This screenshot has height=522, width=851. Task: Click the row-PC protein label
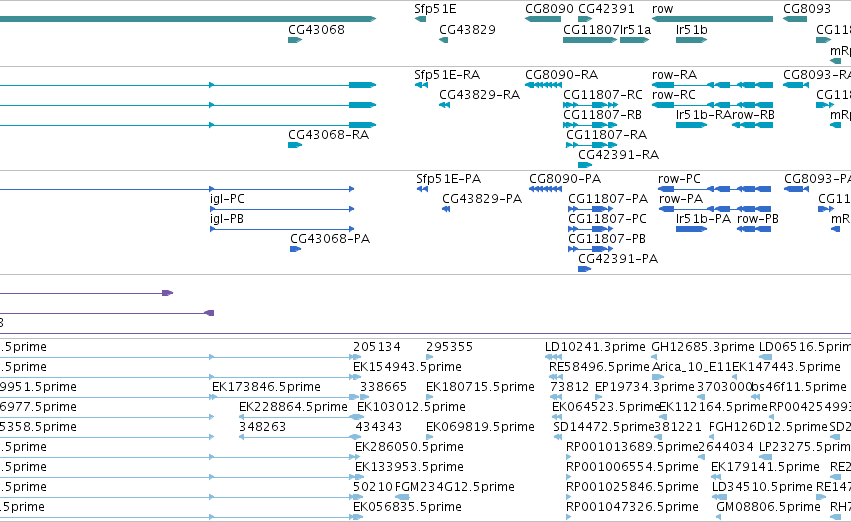click(679, 179)
